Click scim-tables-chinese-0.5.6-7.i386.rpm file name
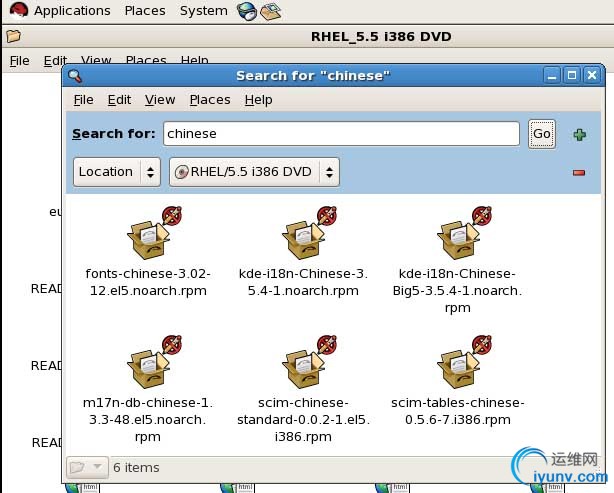 tap(457, 411)
